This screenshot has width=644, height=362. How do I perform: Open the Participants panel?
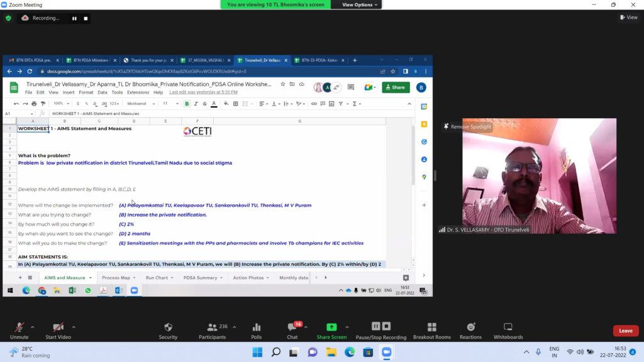pos(213,331)
